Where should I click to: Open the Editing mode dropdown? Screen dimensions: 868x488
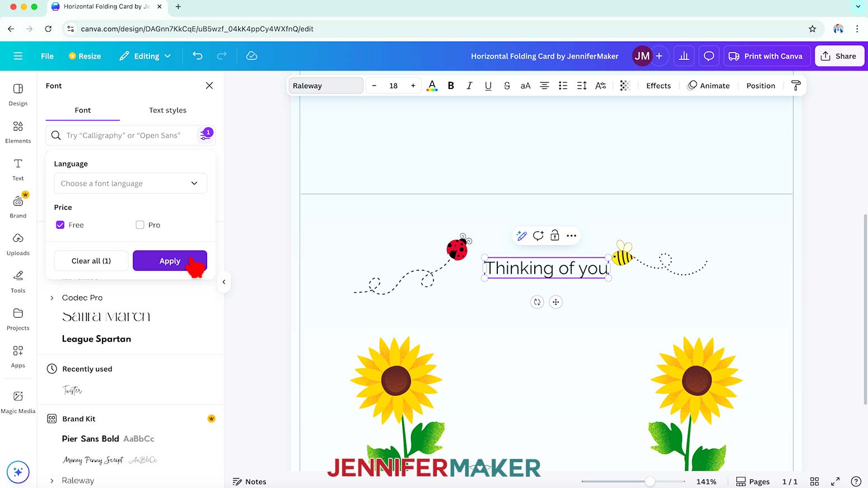pos(145,56)
